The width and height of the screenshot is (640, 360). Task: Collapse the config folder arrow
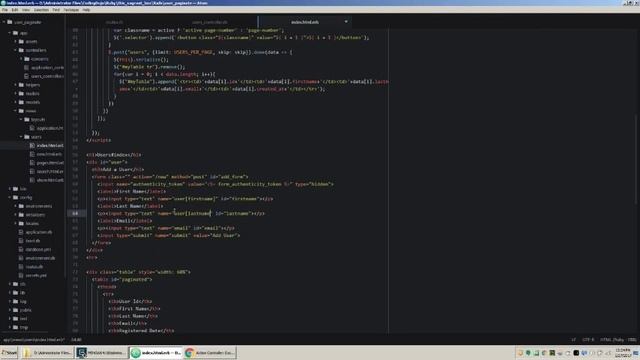[10, 197]
